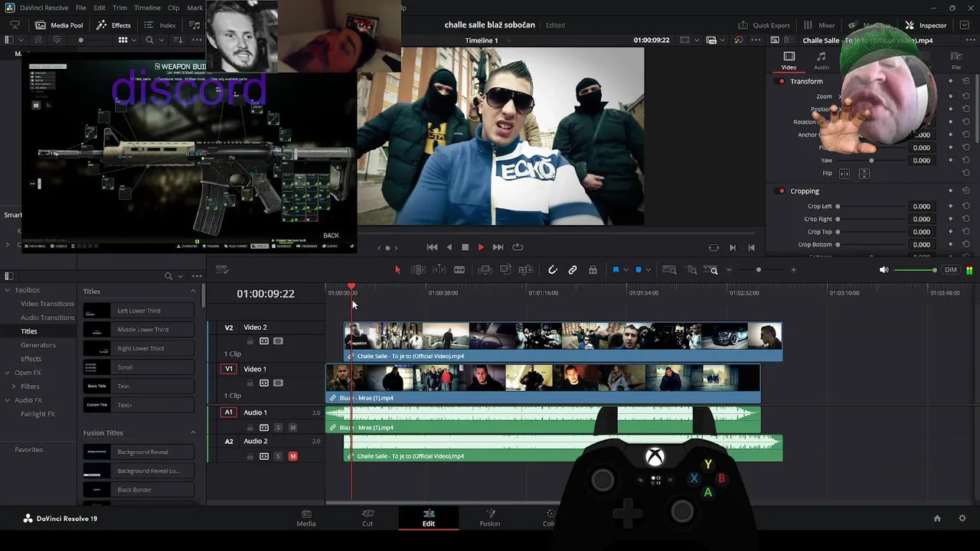The height and width of the screenshot is (551, 980).
Task: Disable Video 2 track film strip icon
Action: coord(278,341)
